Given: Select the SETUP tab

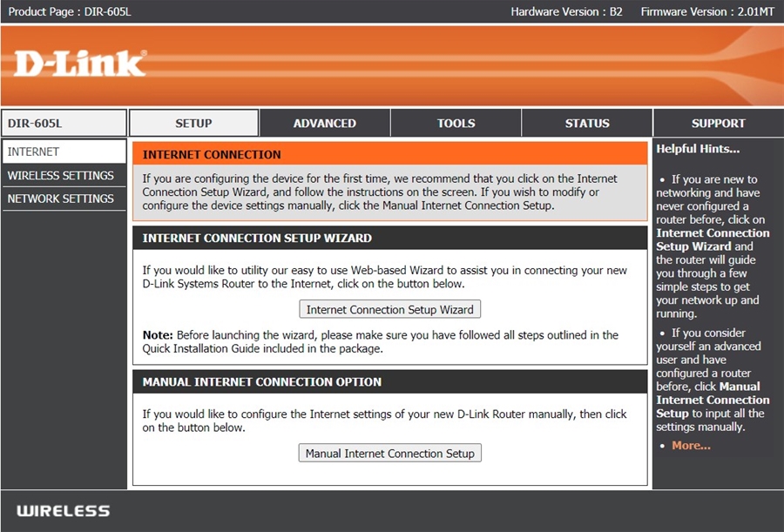Looking at the screenshot, I should 193,123.
